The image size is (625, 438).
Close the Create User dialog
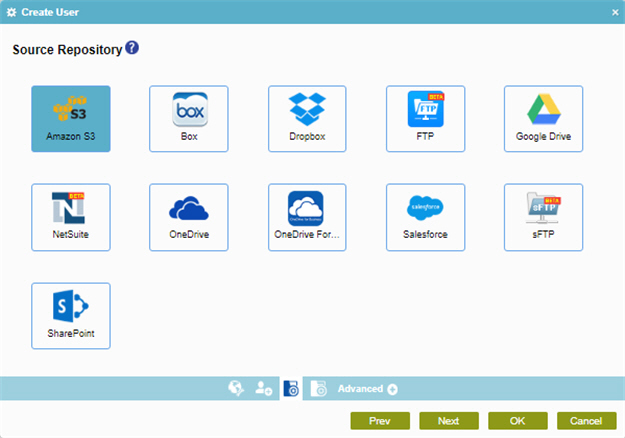615,12
